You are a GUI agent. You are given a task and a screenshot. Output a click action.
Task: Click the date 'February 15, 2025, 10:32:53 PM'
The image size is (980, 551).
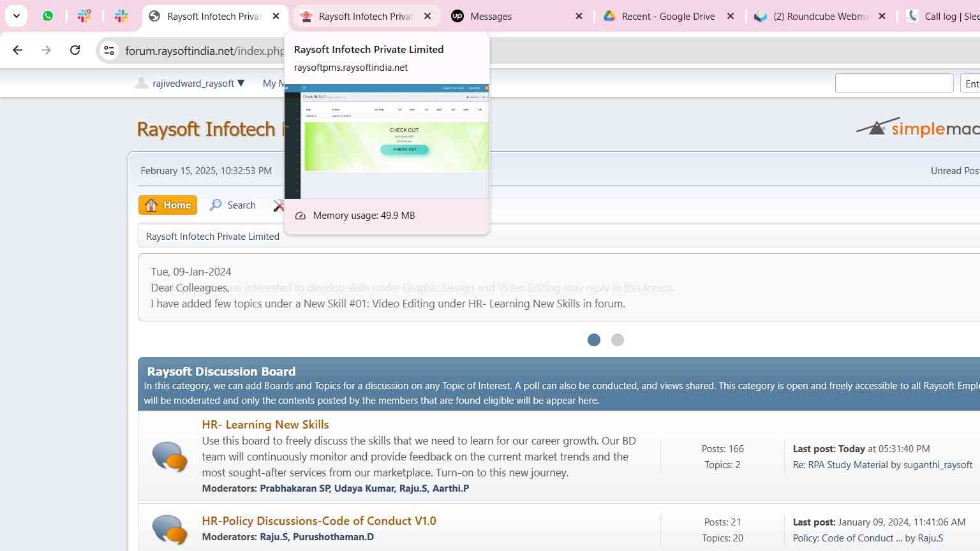[x=206, y=171]
